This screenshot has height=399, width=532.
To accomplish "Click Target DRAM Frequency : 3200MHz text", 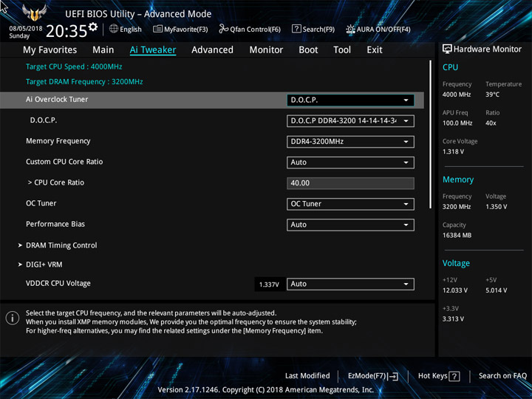I will pyautogui.click(x=84, y=82).
